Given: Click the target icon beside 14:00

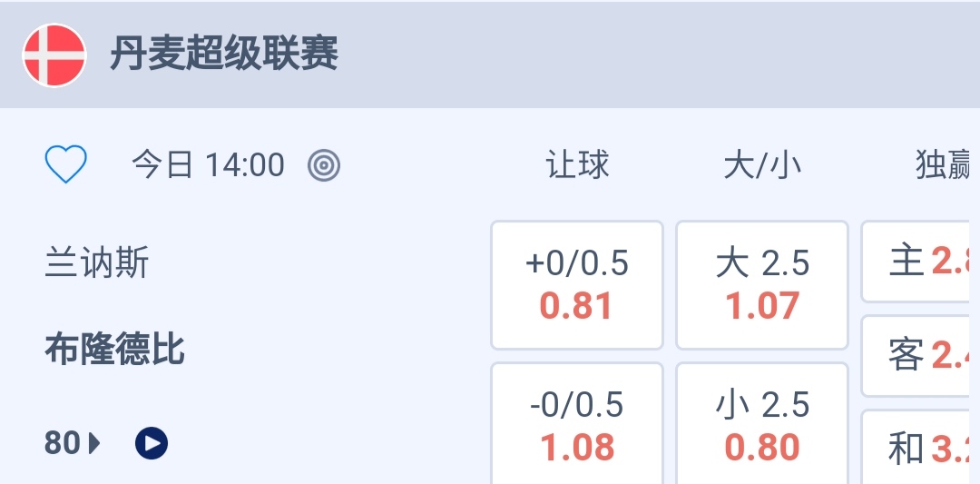Looking at the screenshot, I should pos(324,165).
